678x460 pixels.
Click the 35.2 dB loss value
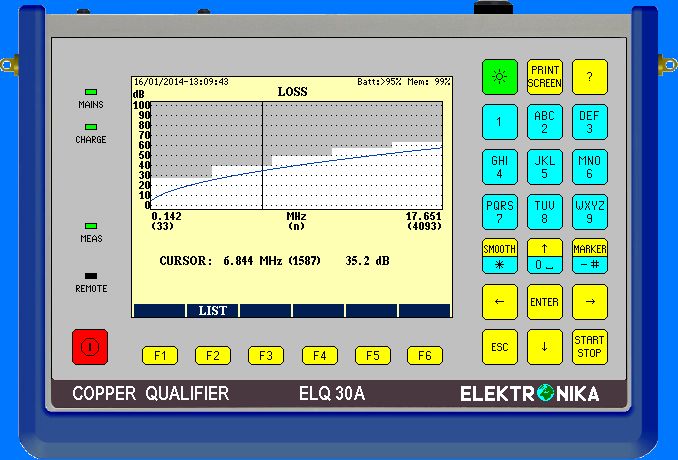[x=368, y=261]
